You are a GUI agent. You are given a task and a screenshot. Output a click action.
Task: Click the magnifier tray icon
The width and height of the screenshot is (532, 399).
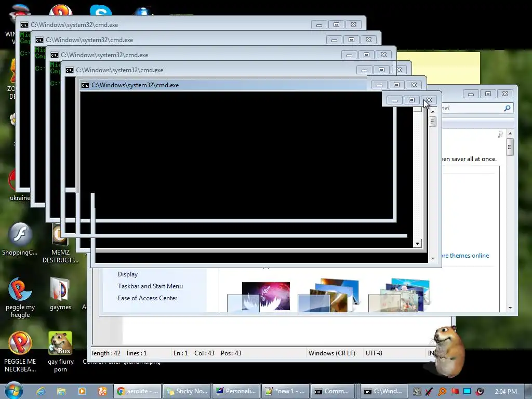point(442,392)
